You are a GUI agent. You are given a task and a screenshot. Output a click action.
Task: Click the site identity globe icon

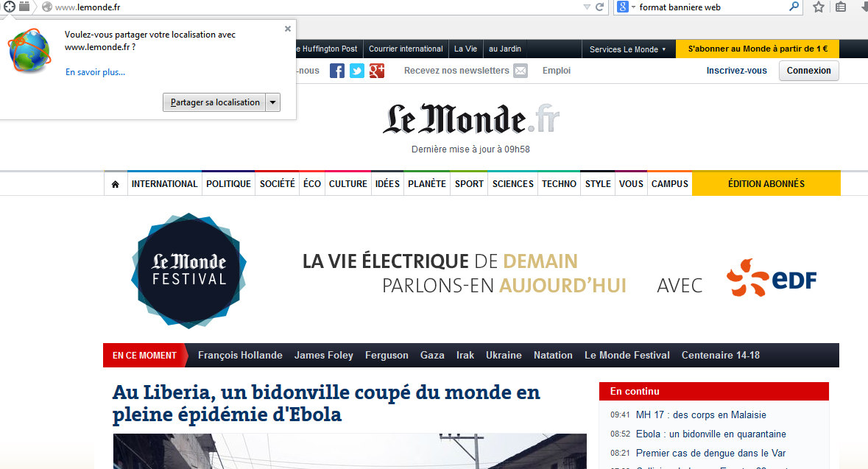[48, 7]
